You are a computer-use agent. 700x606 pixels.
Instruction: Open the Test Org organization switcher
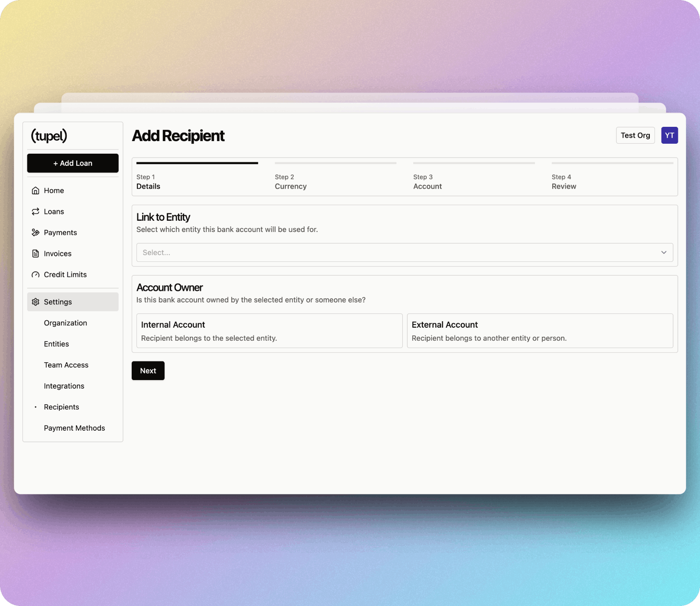[x=635, y=135]
